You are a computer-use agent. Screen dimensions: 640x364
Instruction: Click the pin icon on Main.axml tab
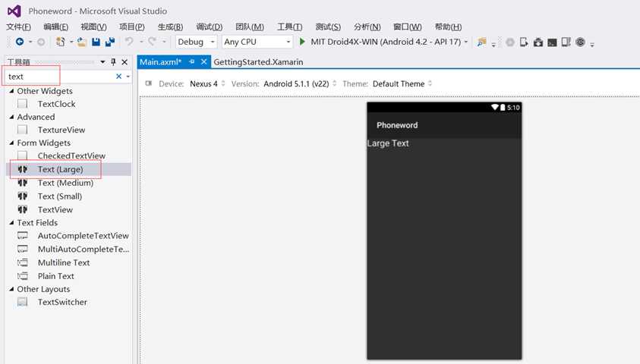pos(191,61)
